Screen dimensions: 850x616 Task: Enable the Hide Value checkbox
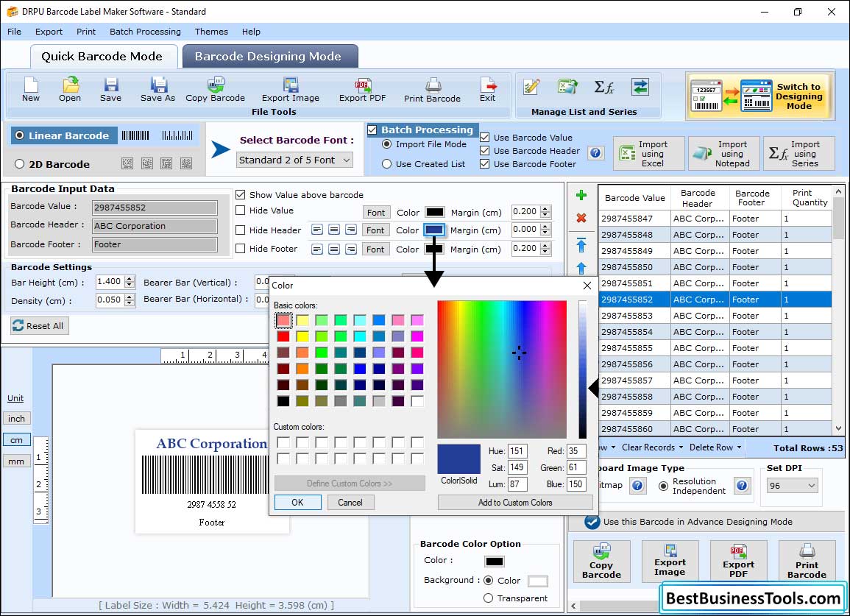click(x=241, y=210)
